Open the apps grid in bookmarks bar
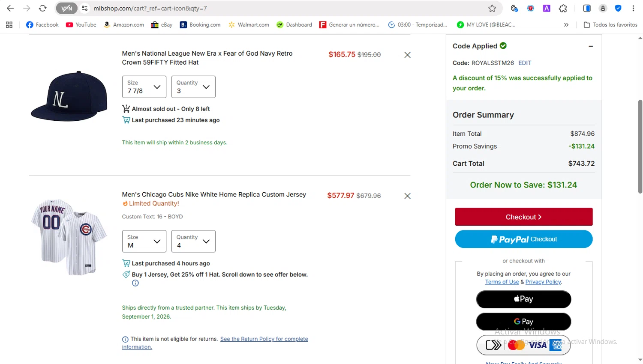This screenshot has width=643, height=364. click(x=9, y=25)
